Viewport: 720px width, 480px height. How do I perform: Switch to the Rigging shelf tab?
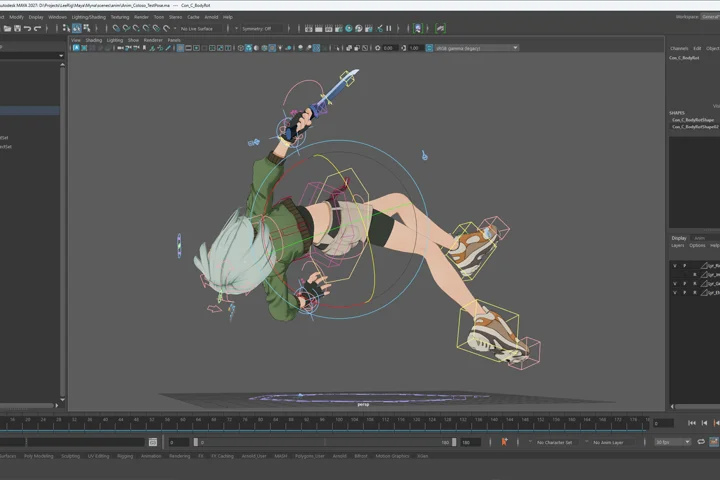125,456
